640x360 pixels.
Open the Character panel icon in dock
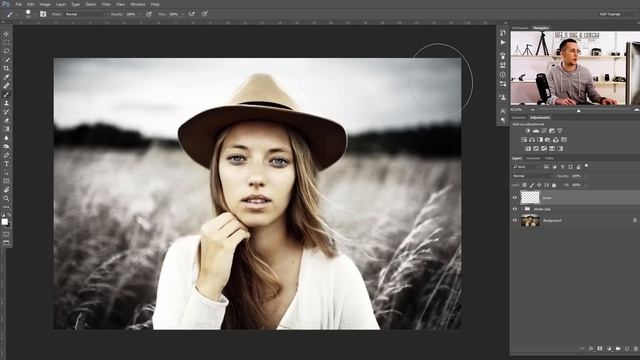click(503, 111)
